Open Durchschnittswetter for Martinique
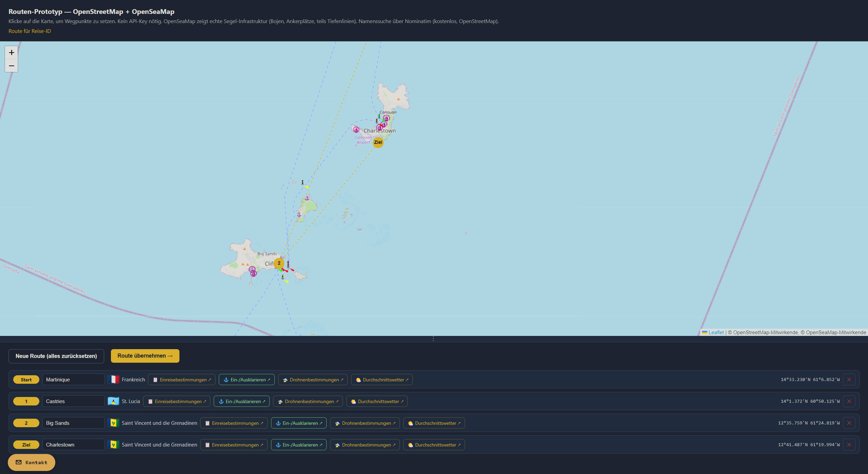Image resolution: width=868 pixels, height=474 pixels. (382, 379)
